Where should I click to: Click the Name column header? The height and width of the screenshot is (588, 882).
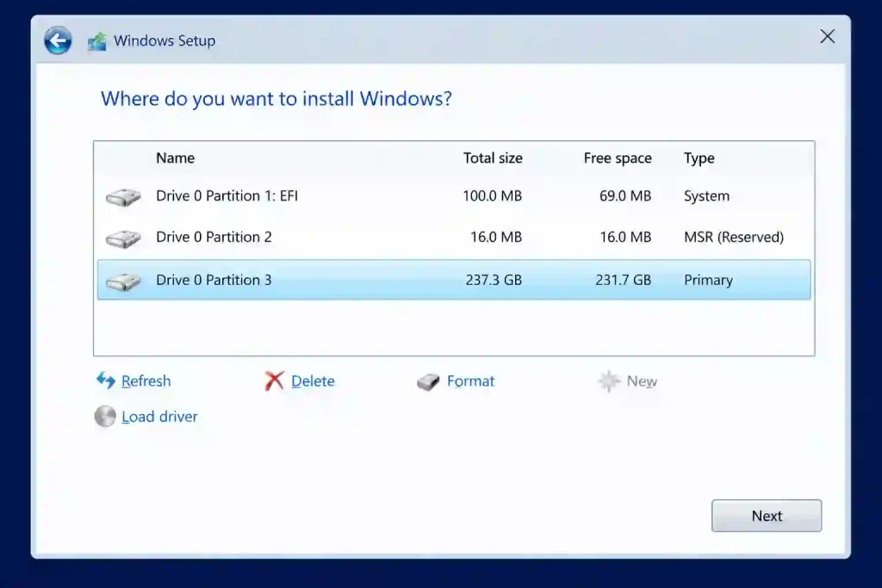coord(176,158)
